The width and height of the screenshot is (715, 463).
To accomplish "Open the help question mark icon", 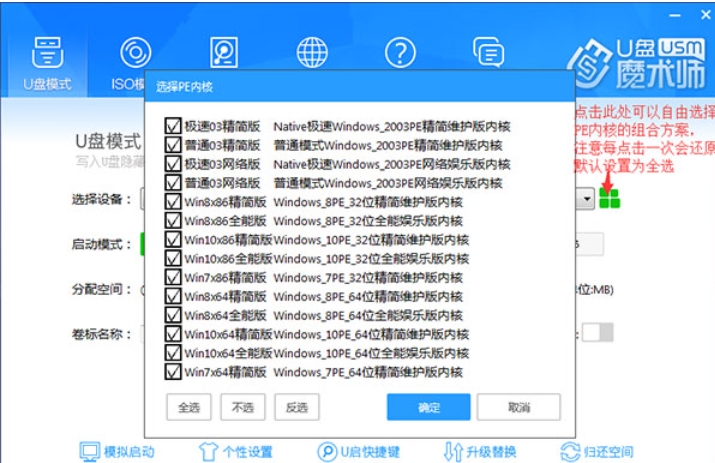I will point(400,52).
